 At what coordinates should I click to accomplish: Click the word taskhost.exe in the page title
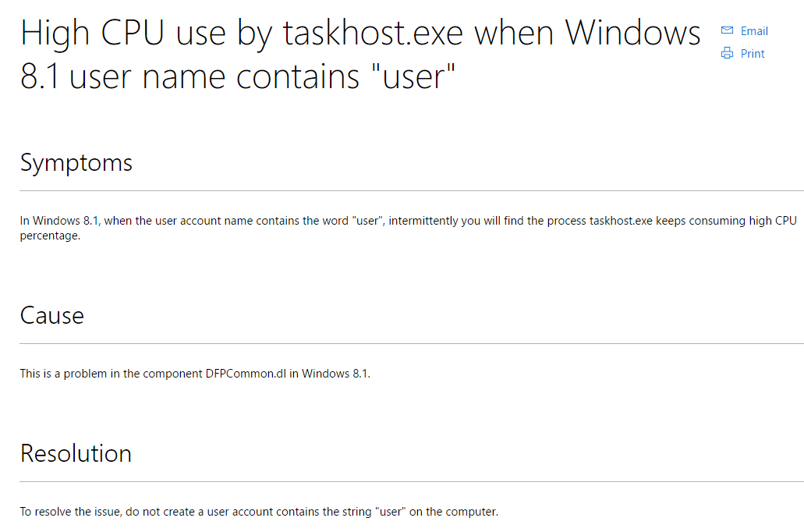point(373,33)
